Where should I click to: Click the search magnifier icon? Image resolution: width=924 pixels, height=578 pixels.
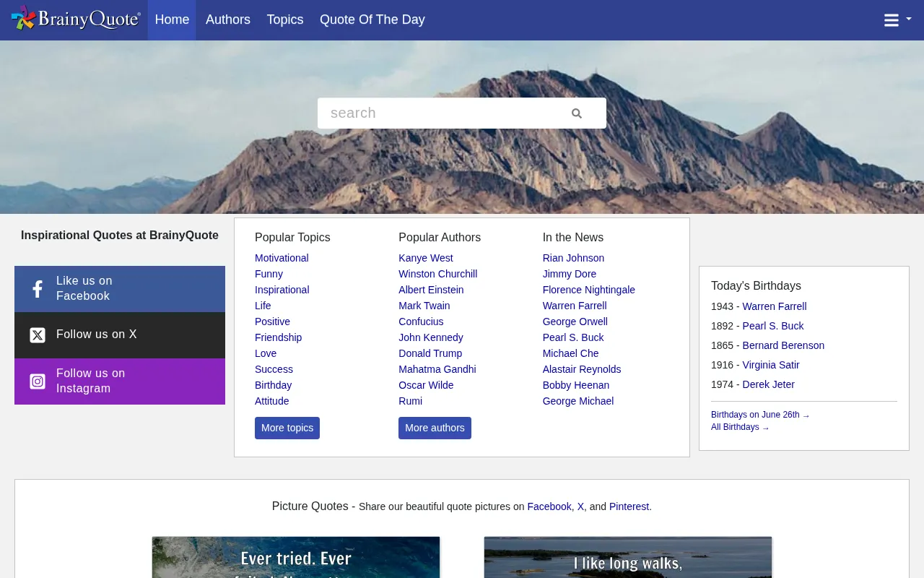click(x=576, y=113)
